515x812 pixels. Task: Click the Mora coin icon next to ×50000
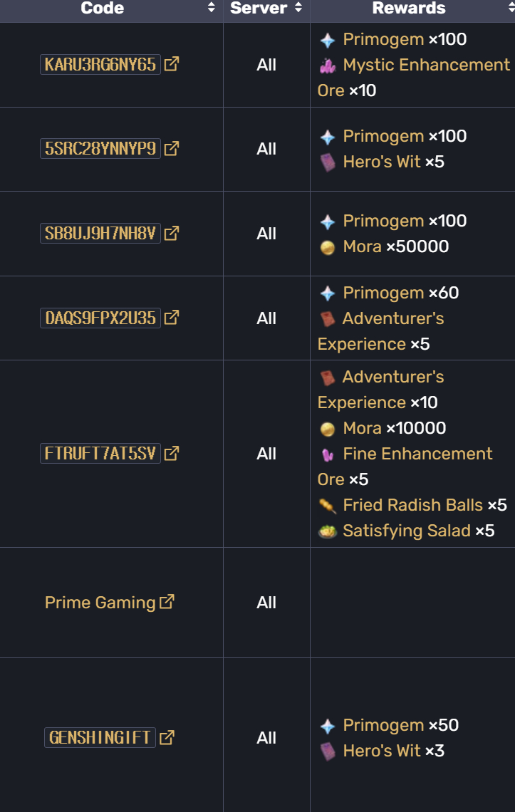(328, 248)
